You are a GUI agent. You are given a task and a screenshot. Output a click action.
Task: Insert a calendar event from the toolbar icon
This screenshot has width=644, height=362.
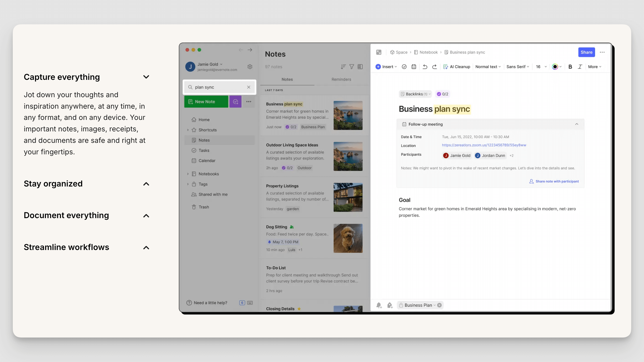point(414,67)
